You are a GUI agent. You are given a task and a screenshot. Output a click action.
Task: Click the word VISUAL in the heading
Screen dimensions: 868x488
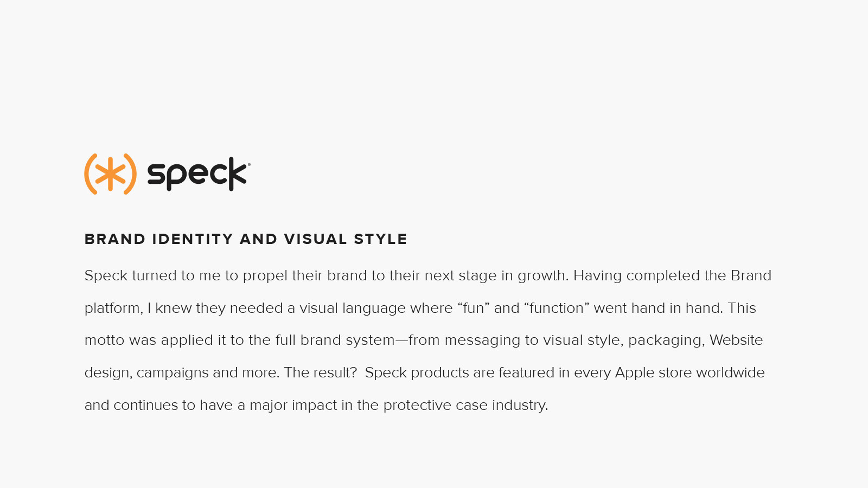pos(315,239)
